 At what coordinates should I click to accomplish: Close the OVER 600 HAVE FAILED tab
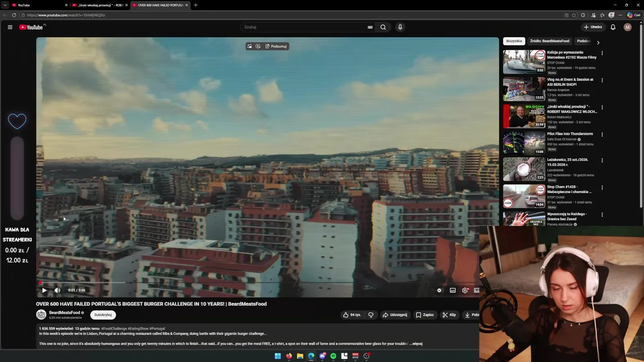187,5
